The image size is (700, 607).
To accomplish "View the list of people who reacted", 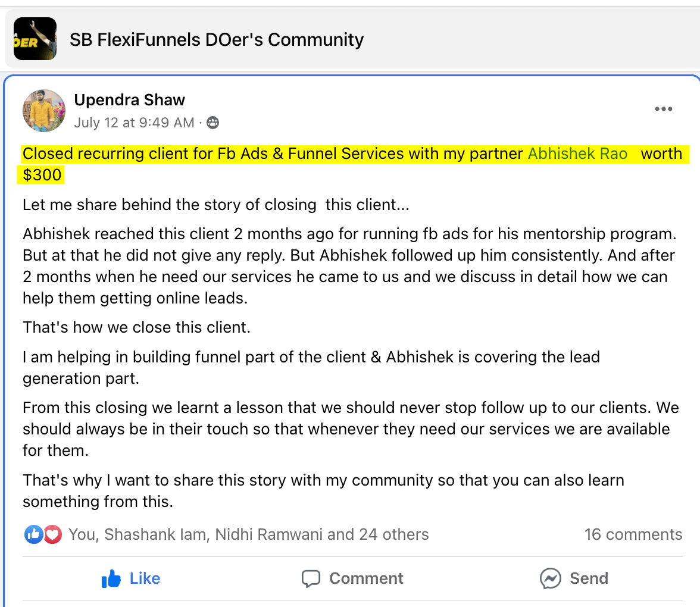I will (x=249, y=534).
